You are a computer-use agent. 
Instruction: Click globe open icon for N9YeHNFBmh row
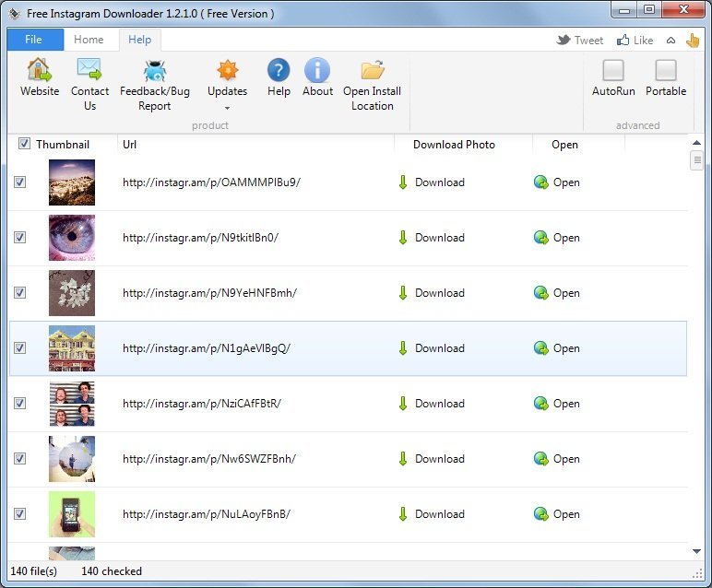[x=540, y=293]
